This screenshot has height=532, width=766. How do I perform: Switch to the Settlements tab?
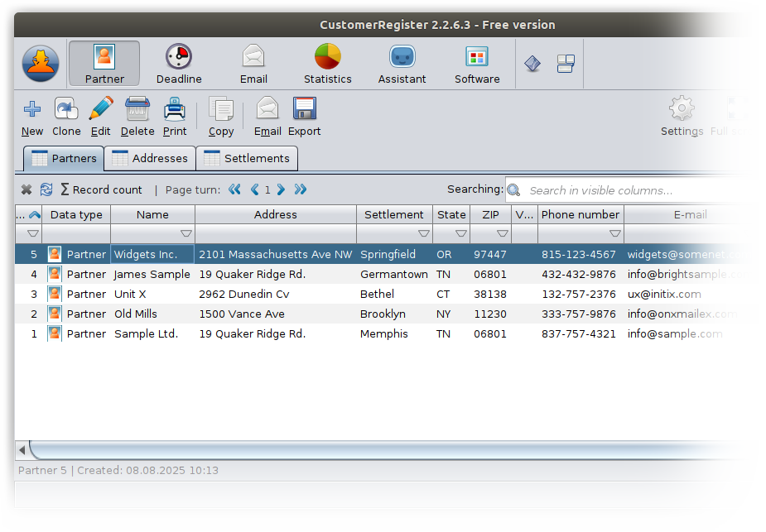point(248,158)
